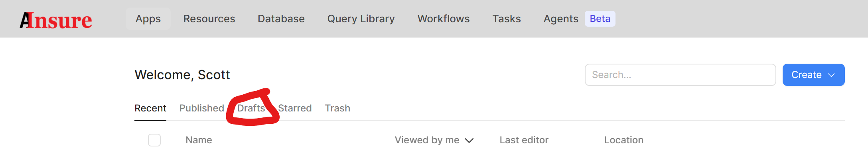
Task: Open the Trash tab
Action: click(x=337, y=108)
